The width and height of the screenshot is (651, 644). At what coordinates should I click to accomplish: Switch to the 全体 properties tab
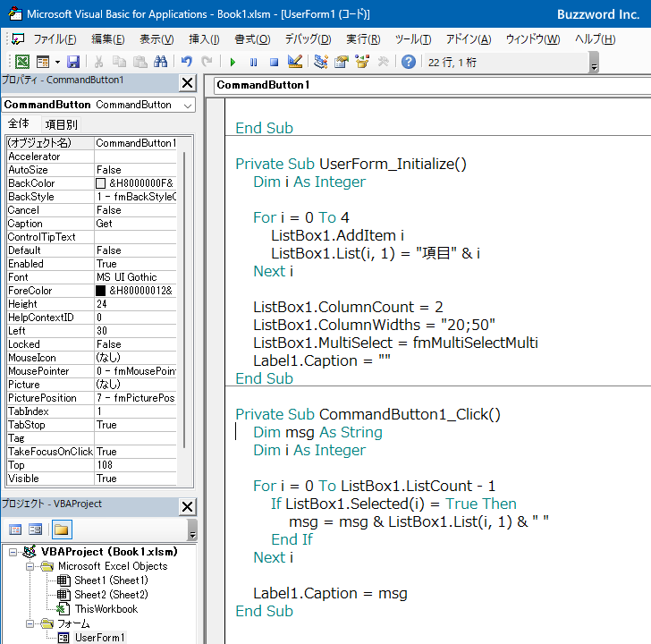click(x=19, y=123)
